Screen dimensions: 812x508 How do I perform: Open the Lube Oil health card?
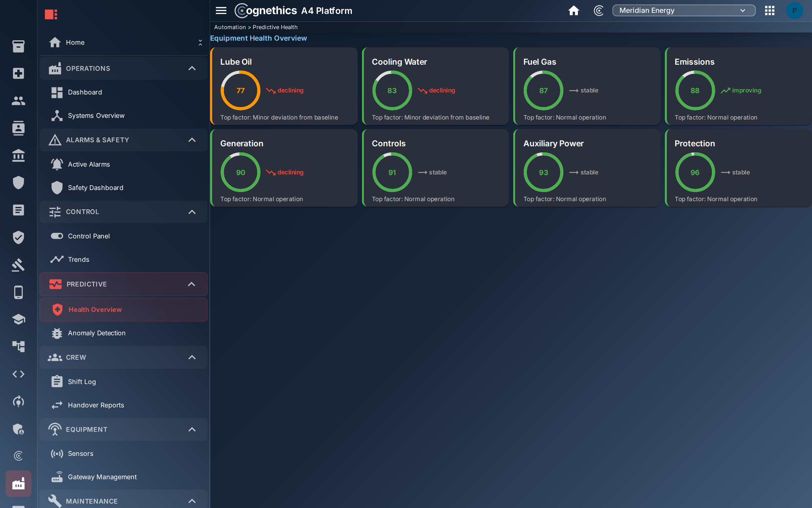coord(284,86)
